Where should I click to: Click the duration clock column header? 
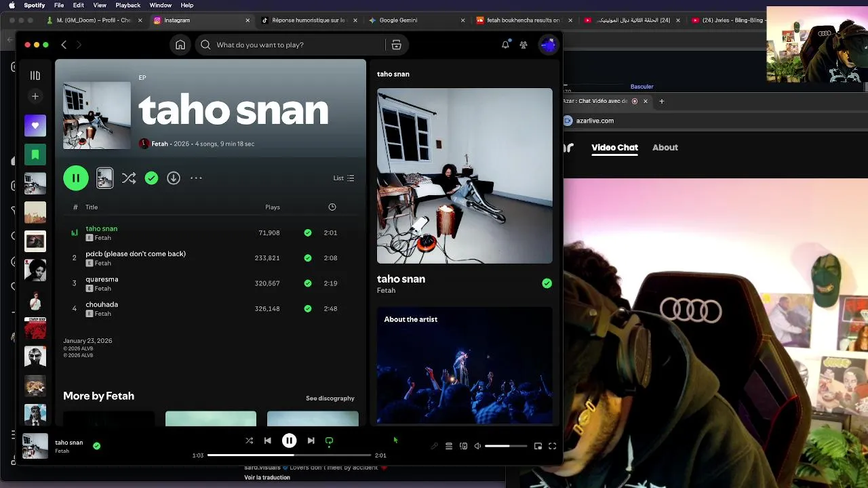(x=332, y=207)
